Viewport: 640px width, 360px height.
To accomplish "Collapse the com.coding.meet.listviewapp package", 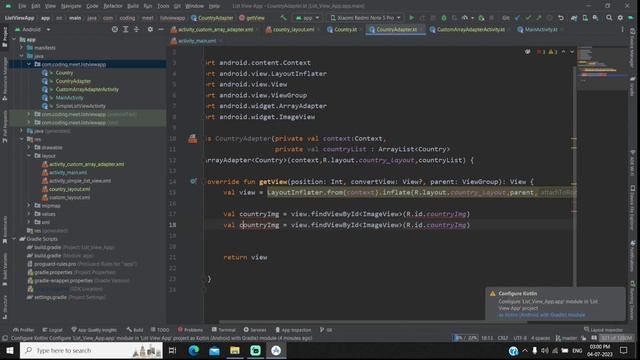I will [x=29, y=64].
